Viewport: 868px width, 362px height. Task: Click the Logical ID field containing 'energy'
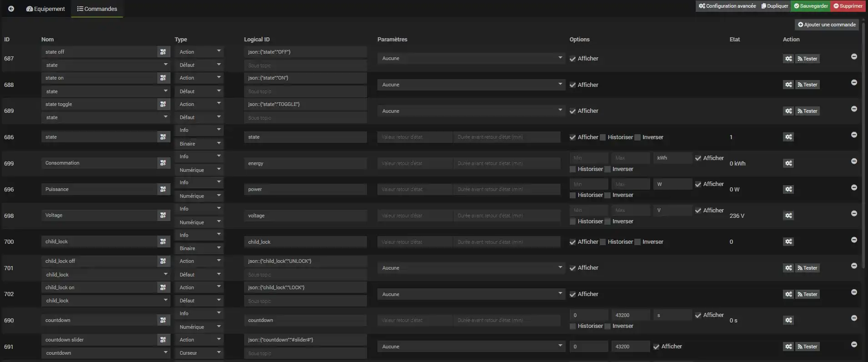point(305,163)
